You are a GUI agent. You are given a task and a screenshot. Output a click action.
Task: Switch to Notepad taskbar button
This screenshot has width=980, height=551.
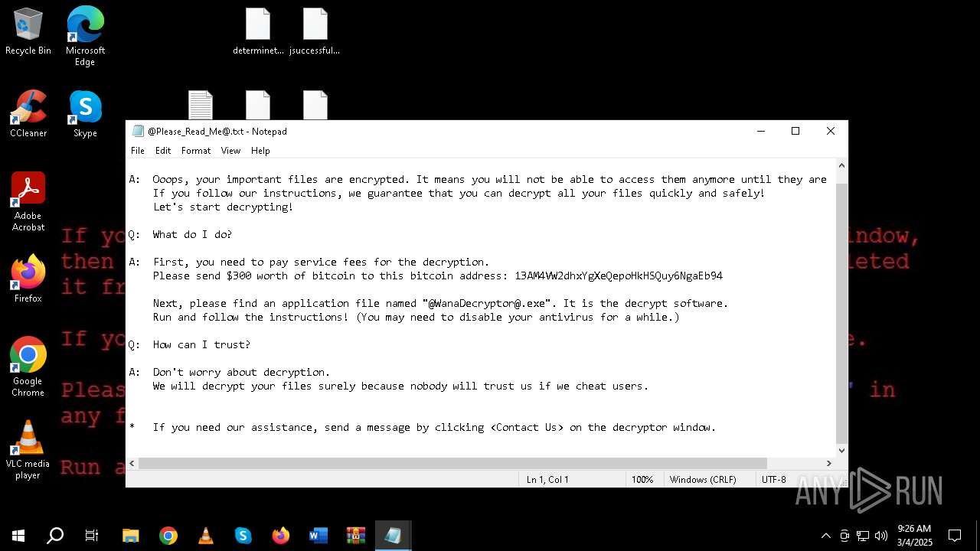394,536
